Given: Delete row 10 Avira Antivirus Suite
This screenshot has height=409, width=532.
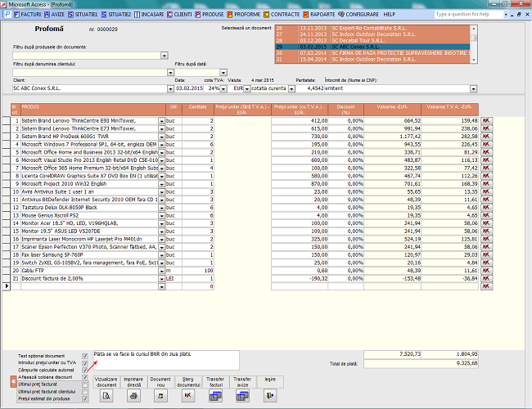Looking at the screenshot, I should (486, 191).
